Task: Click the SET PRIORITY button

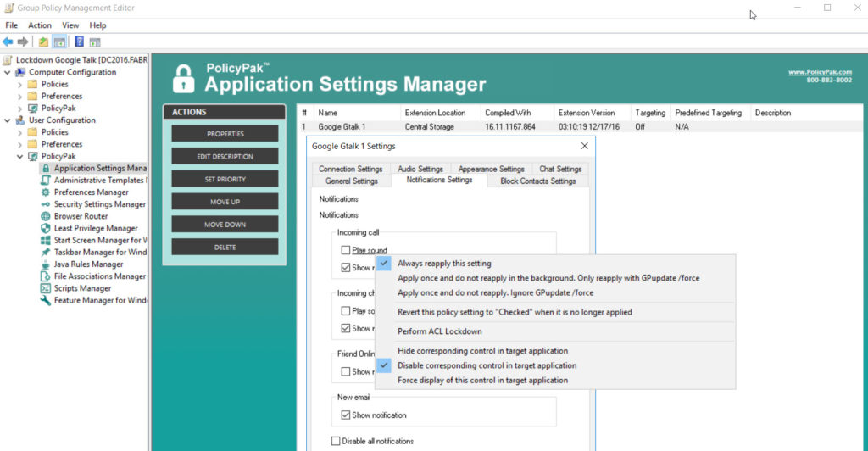Action: (x=225, y=179)
